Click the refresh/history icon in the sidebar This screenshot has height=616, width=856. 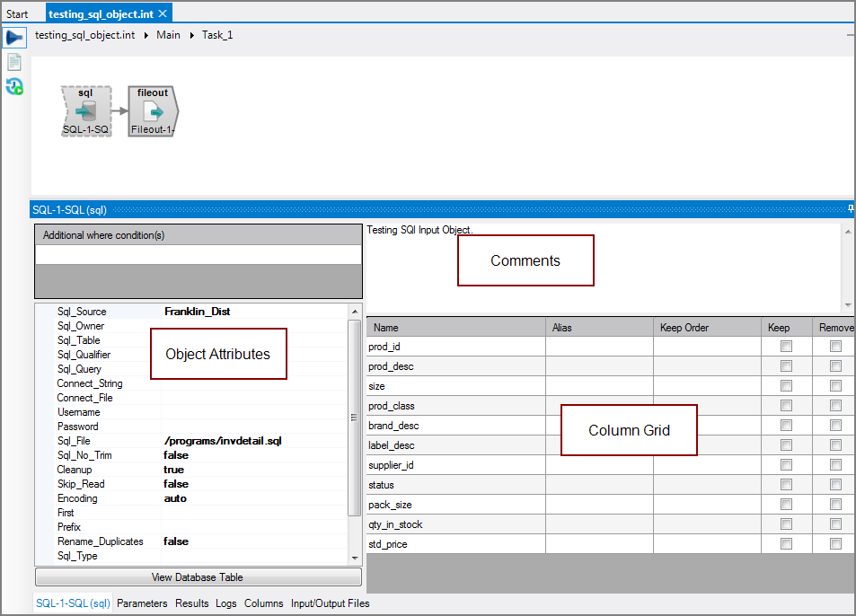point(13,86)
